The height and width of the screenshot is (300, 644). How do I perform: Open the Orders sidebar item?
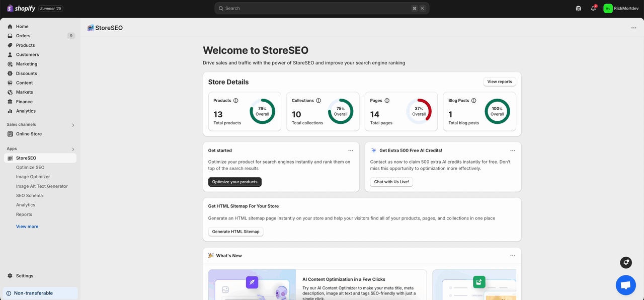pyautogui.click(x=40, y=36)
